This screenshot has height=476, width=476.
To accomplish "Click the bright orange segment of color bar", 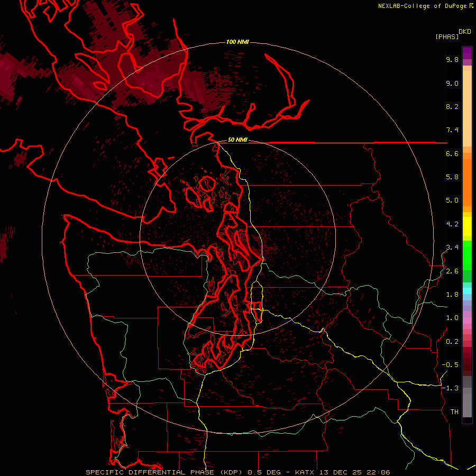I will (x=467, y=182).
